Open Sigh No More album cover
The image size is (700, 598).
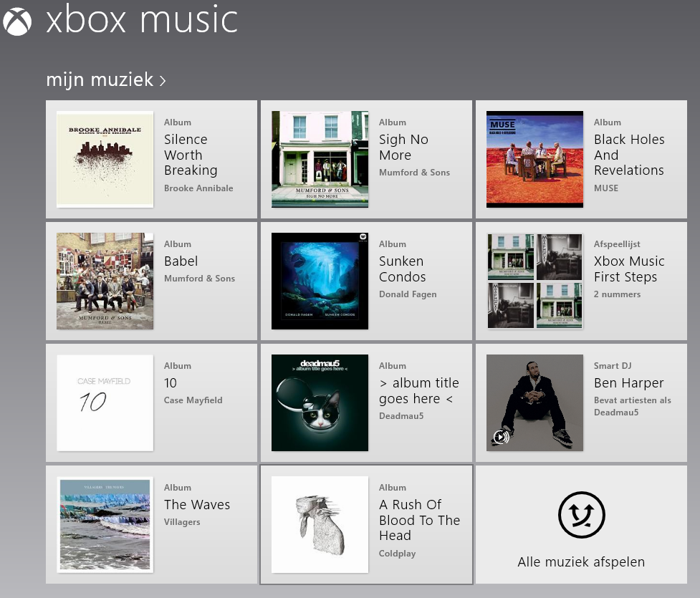coord(320,159)
